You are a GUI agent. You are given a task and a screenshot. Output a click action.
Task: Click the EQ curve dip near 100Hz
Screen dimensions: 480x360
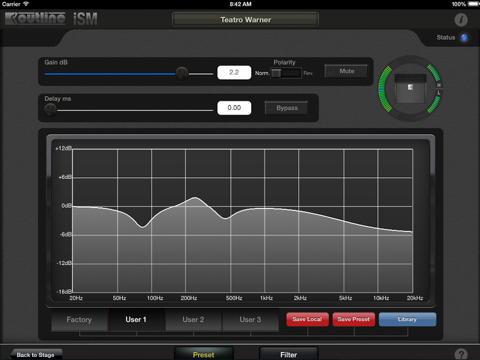pyautogui.click(x=143, y=227)
